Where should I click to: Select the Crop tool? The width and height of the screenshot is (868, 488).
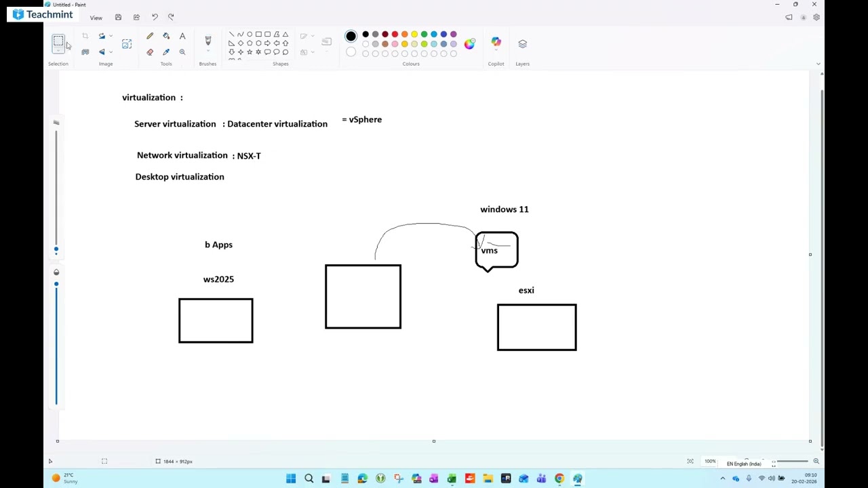85,36
